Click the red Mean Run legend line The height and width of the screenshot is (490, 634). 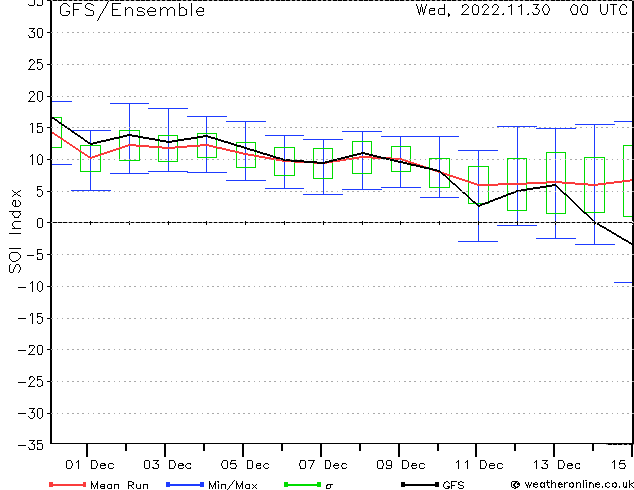(68, 484)
